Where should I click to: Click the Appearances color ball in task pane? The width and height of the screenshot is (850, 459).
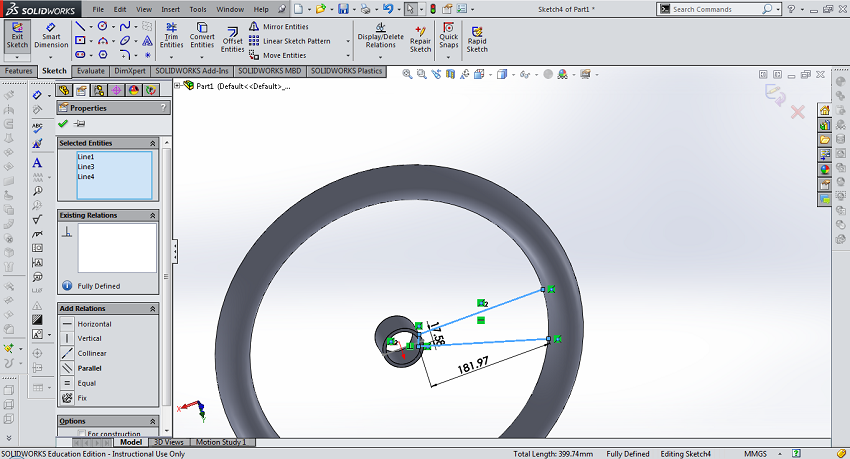click(x=825, y=169)
